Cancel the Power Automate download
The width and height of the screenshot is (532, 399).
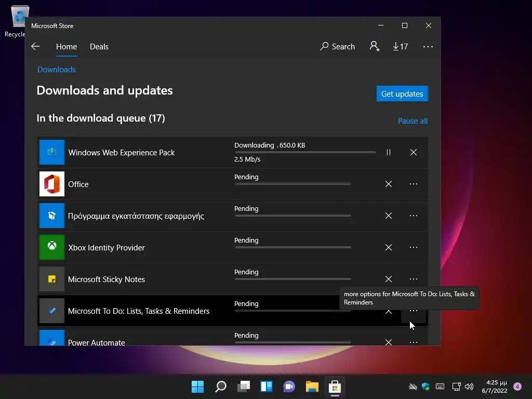tap(389, 342)
